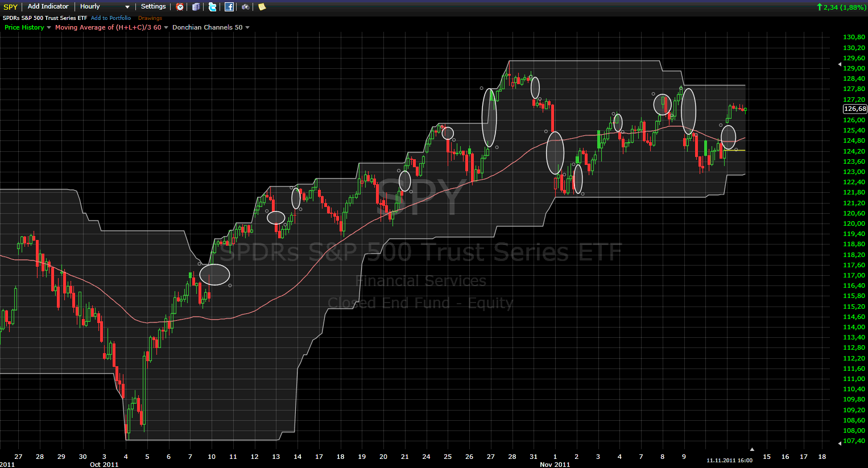
Task: Open the yellow sticky note icon
Action: tap(262, 7)
